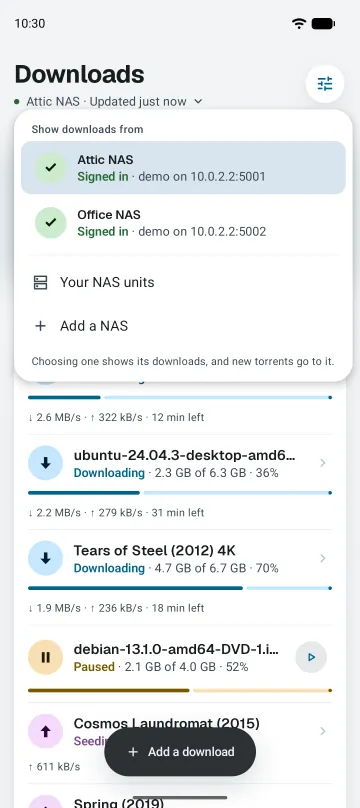Click the server icon beside Your NAS units

click(40, 282)
